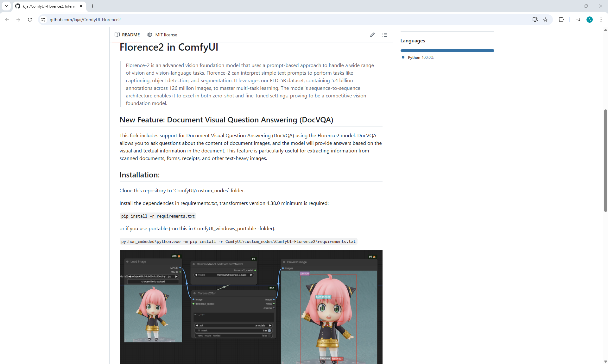Open the tab search dropdown arrow

click(x=6, y=6)
